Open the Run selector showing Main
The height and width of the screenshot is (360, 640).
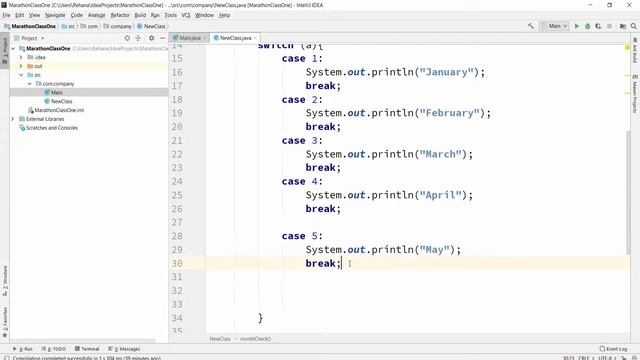pos(554,26)
